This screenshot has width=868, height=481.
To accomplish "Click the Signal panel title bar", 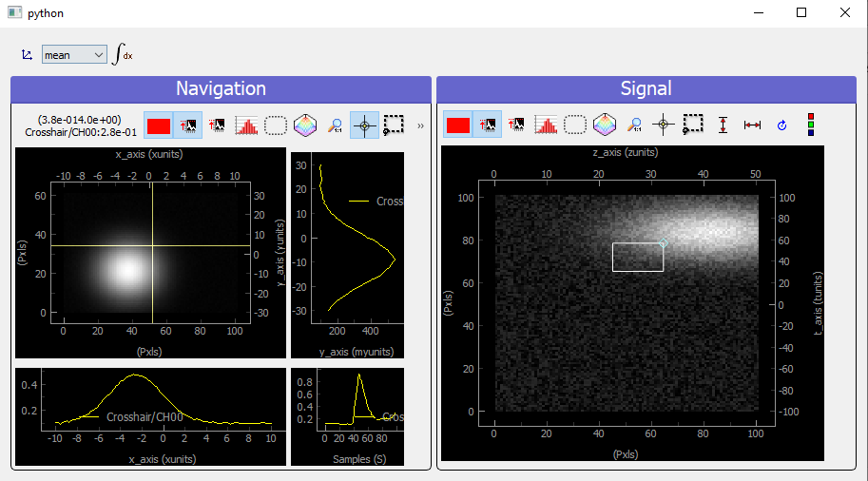I will (x=646, y=89).
